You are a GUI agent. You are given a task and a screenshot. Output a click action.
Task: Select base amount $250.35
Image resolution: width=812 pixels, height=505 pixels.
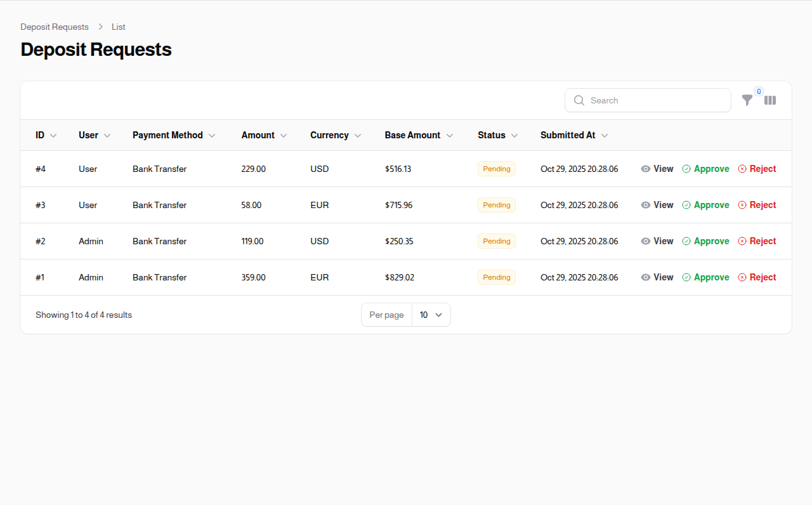pyautogui.click(x=399, y=241)
